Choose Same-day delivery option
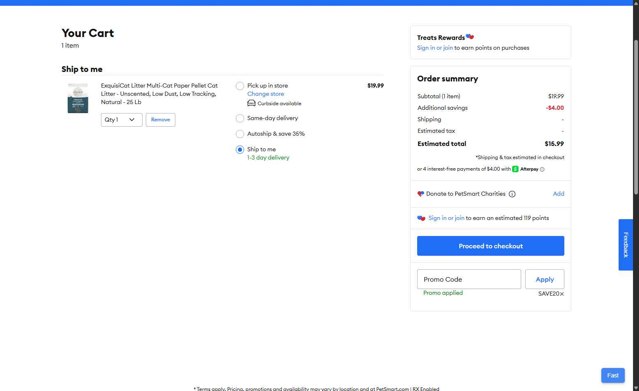 (240, 119)
